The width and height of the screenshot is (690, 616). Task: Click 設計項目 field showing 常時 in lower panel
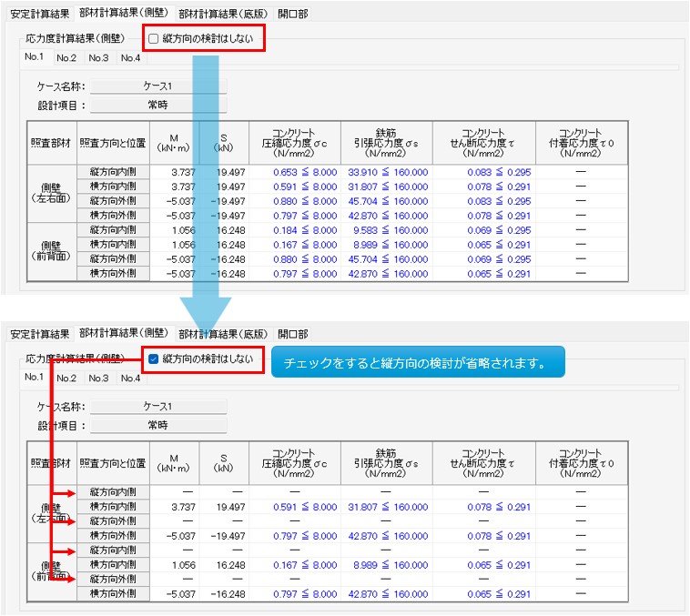point(157,425)
